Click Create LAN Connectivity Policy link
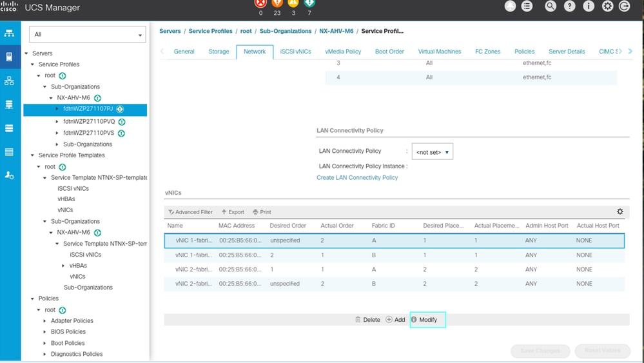Image resolution: width=644 pixels, height=363 pixels. pyautogui.click(x=357, y=178)
